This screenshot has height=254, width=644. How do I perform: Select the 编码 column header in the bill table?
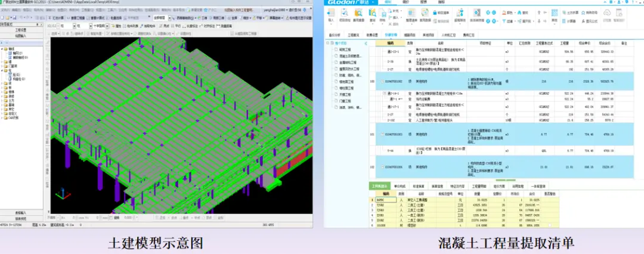390,43
